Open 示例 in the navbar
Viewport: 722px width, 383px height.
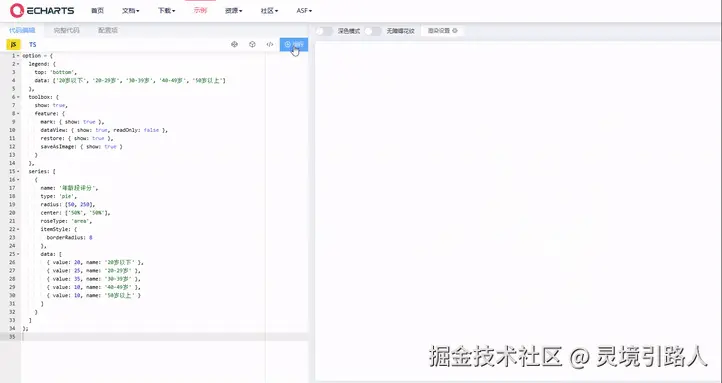[200, 11]
